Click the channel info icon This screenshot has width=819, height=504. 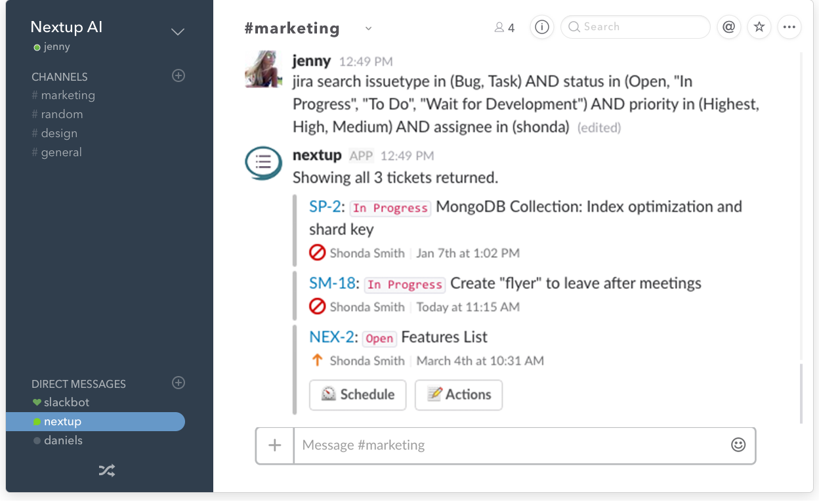point(542,27)
